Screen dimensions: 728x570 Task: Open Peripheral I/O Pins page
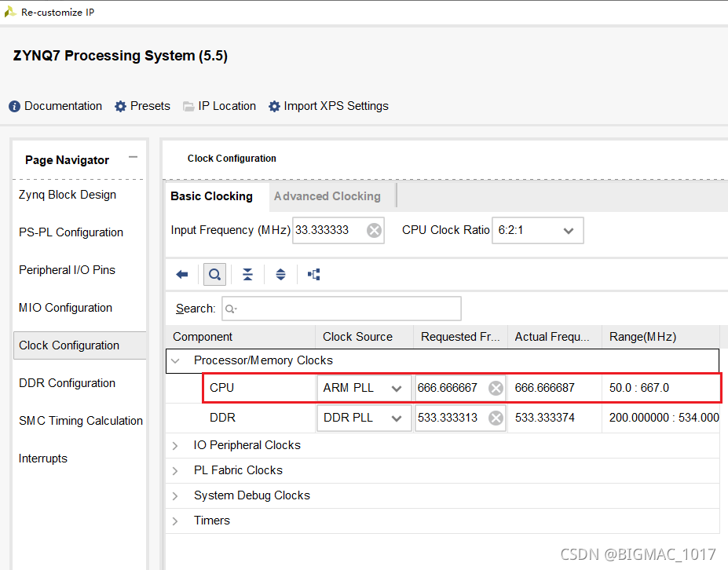click(67, 269)
